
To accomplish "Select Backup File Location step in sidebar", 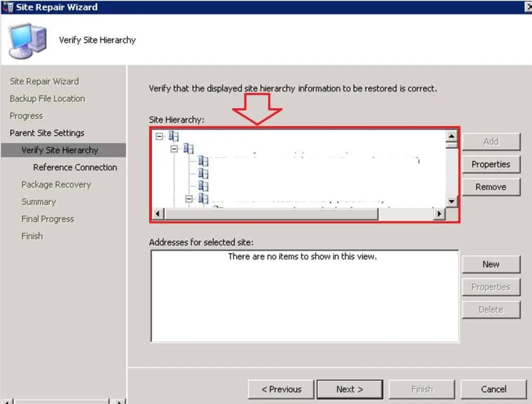I will pyautogui.click(x=47, y=98).
